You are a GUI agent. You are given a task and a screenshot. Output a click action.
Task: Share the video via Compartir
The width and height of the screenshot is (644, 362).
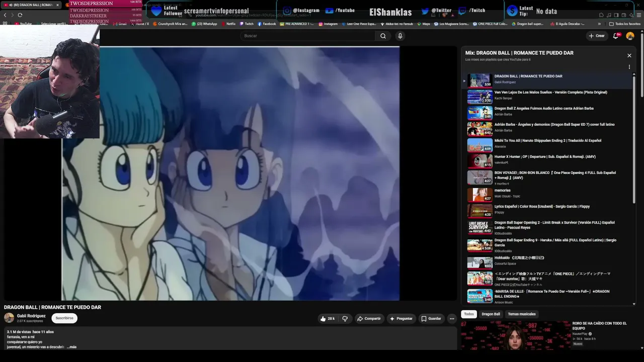(369, 318)
